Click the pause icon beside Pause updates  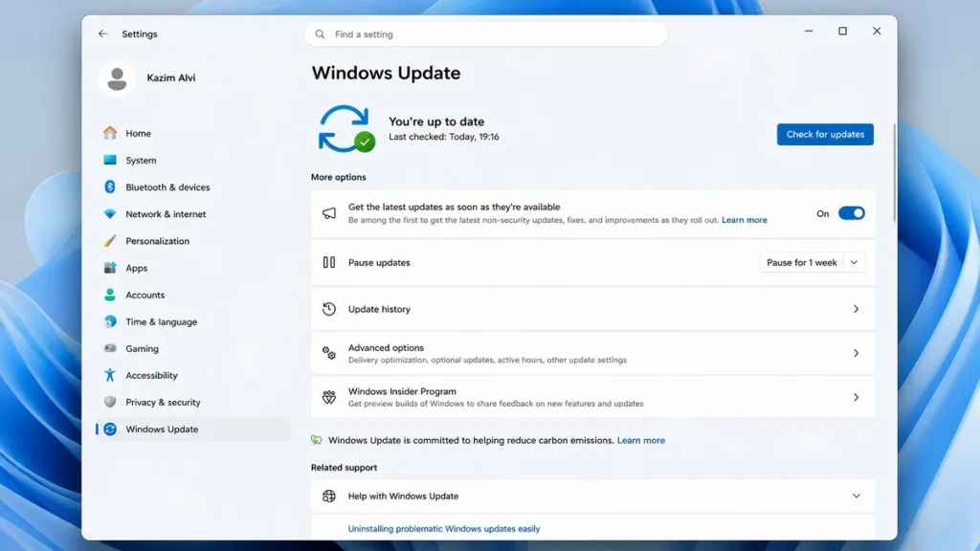click(329, 262)
